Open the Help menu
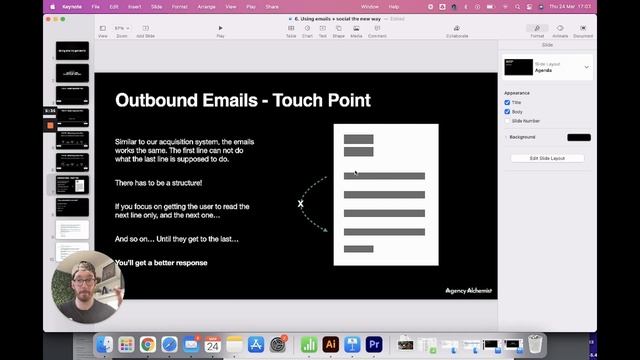Screen dimensions: 640x360 (x=394, y=7)
